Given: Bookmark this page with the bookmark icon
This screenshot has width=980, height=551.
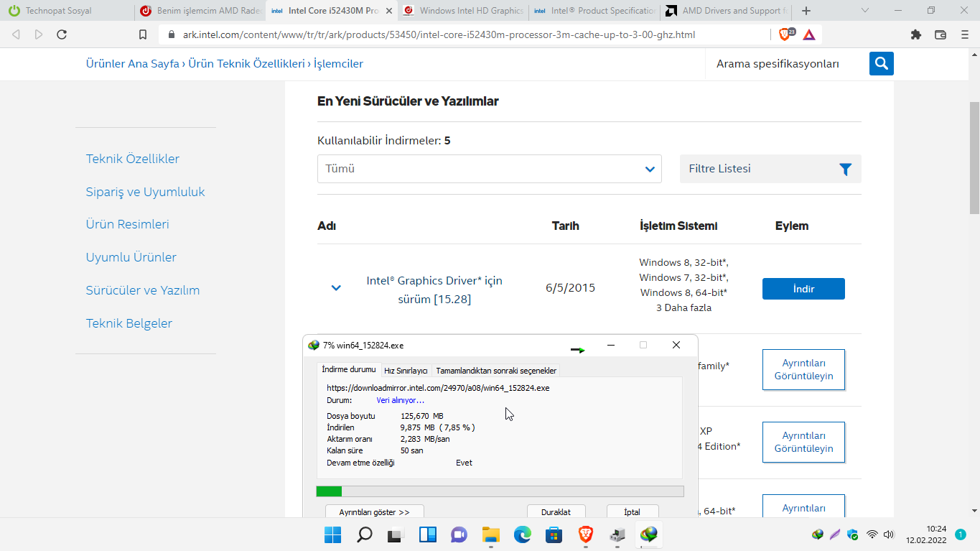Looking at the screenshot, I should coord(143,34).
